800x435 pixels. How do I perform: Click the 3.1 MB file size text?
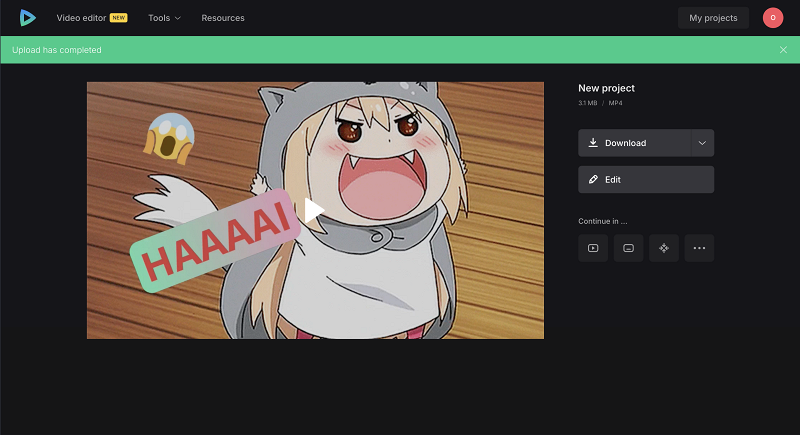click(x=588, y=103)
